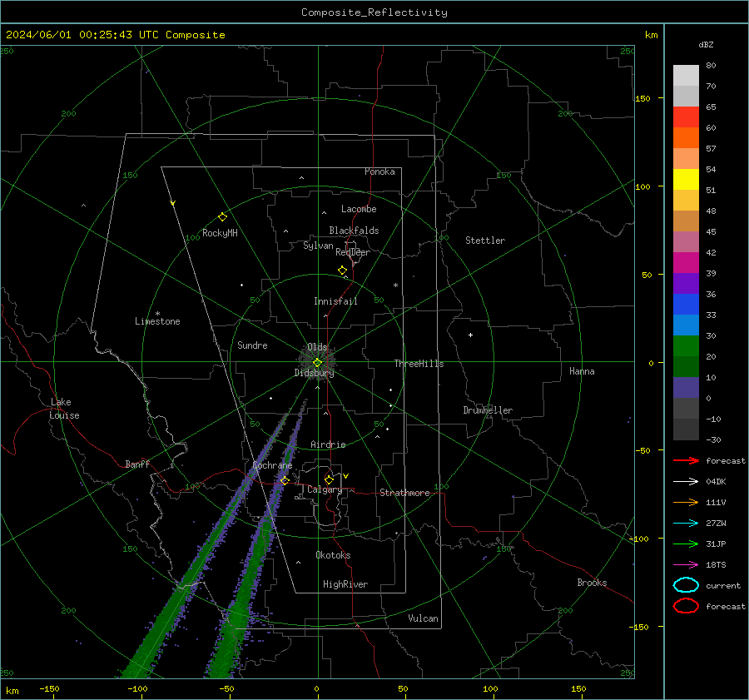The height and width of the screenshot is (700, 749).
Task: Click the Lacombe label
Action: [359, 209]
